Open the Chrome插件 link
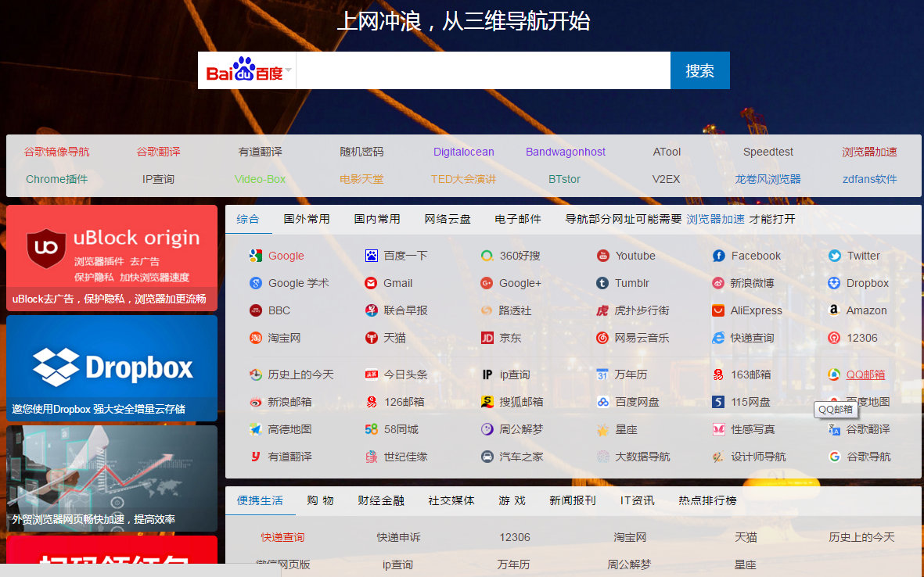Viewport: 924px width, 577px height. pyautogui.click(x=56, y=179)
